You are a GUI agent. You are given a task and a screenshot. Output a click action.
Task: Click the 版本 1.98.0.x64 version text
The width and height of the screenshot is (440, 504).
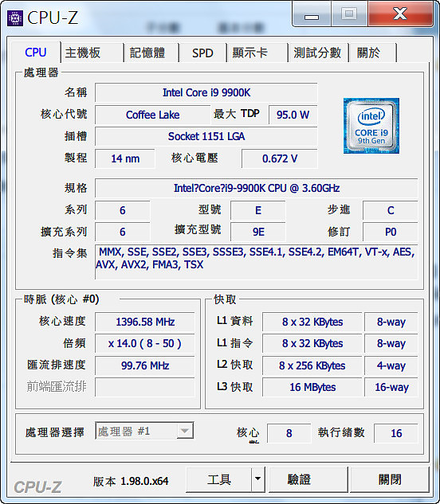131,481
